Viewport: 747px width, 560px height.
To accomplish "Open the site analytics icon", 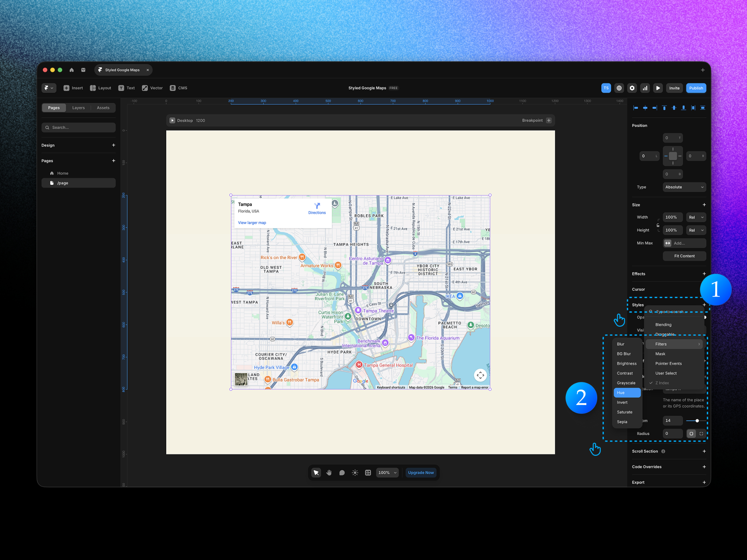I will [x=645, y=88].
